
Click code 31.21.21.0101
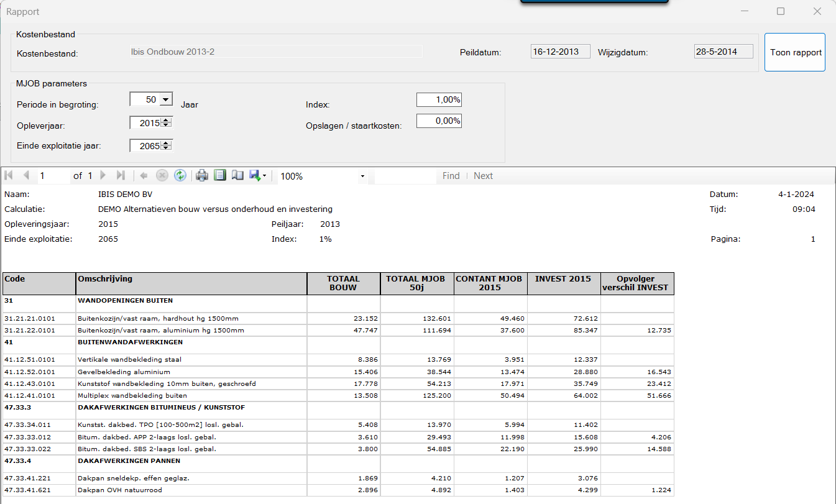tap(29, 318)
